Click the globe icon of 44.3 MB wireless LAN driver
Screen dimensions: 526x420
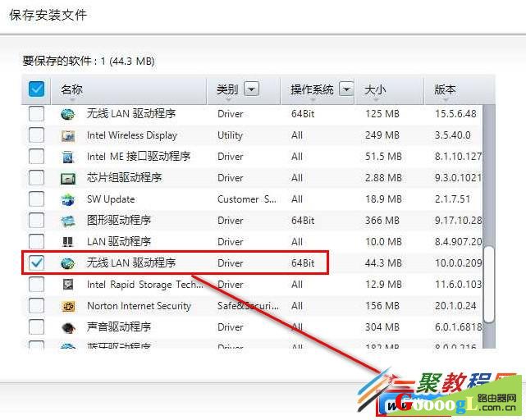click(68, 263)
